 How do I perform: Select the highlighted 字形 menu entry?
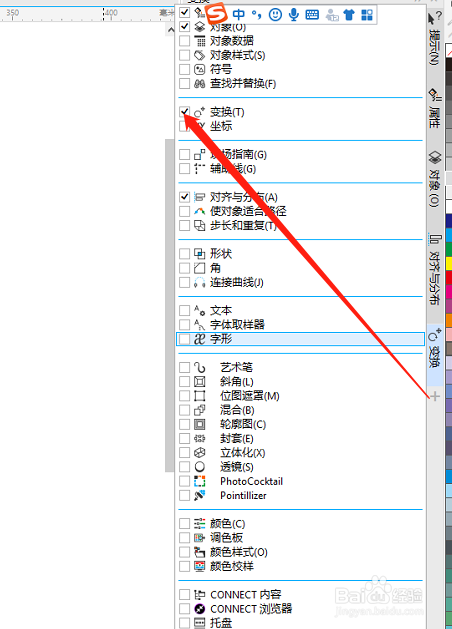(300, 339)
